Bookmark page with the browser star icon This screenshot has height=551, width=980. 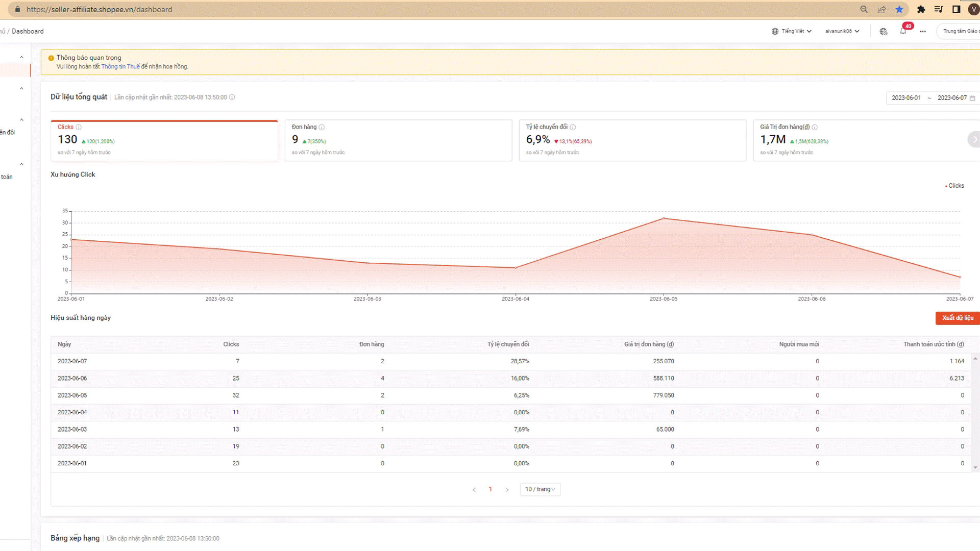(899, 9)
